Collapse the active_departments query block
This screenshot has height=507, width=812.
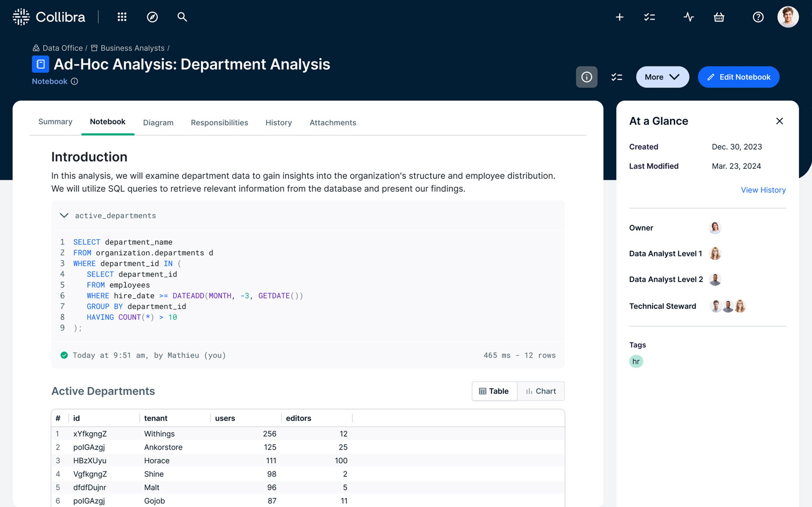pos(64,215)
